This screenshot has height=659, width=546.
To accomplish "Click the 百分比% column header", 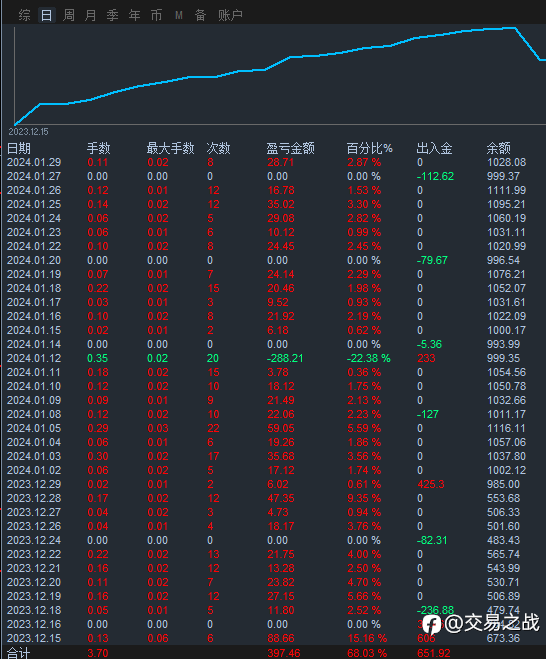I will (369, 148).
